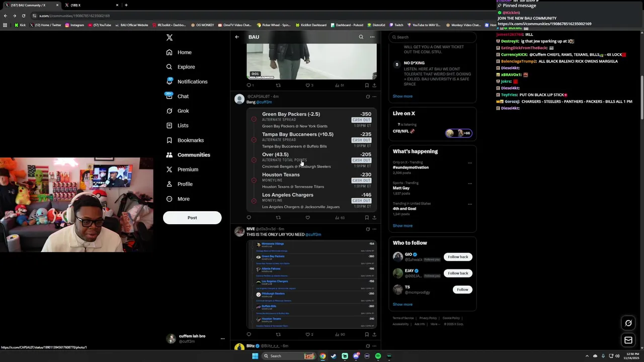Open the @CAPSAL0T betting slip image

click(x=311, y=159)
